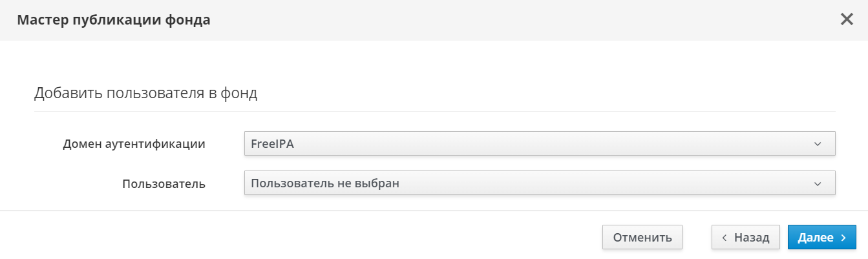The height and width of the screenshot is (259, 868).
Task: Expand the Пользователь selection dropdown
Action: point(540,183)
